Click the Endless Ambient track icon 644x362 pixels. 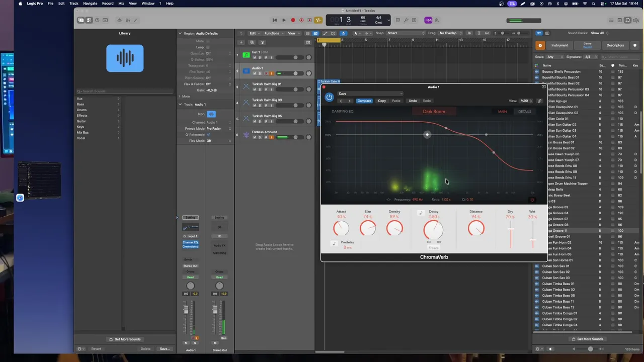coord(246,135)
